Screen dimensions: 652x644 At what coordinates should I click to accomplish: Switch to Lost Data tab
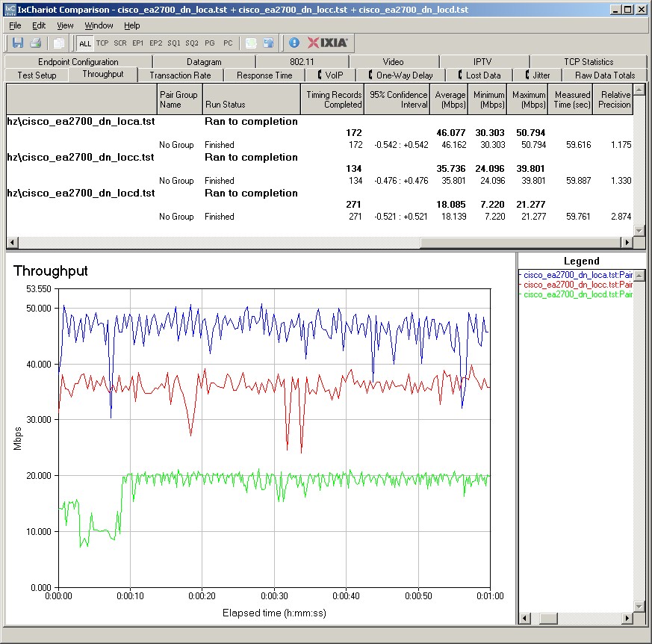(x=479, y=75)
